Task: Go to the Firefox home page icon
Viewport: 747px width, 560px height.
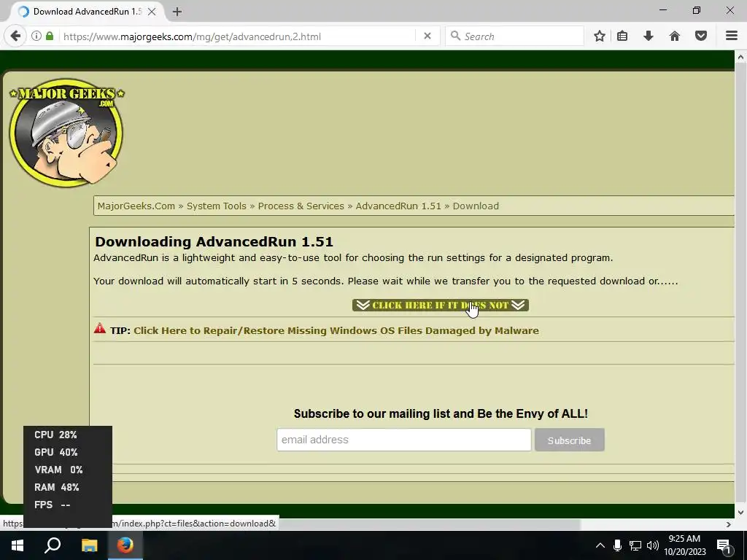Action: pyautogui.click(x=675, y=36)
